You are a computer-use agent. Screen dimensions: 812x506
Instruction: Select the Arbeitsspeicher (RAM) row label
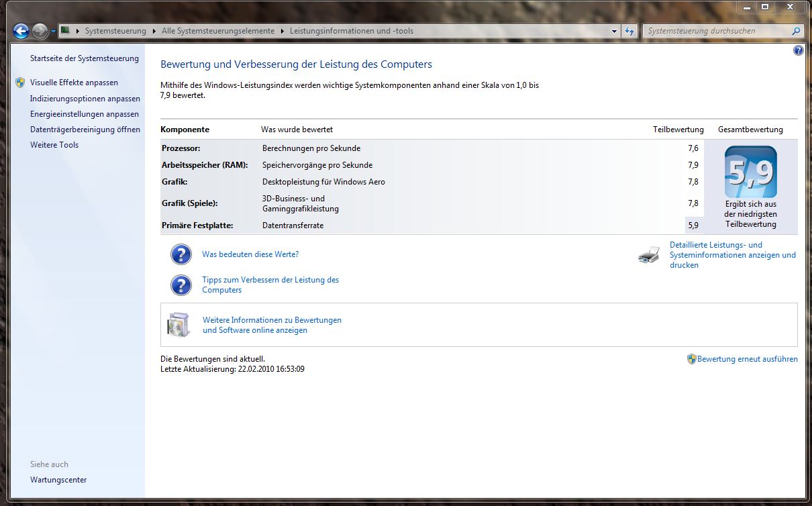click(205, 165)
